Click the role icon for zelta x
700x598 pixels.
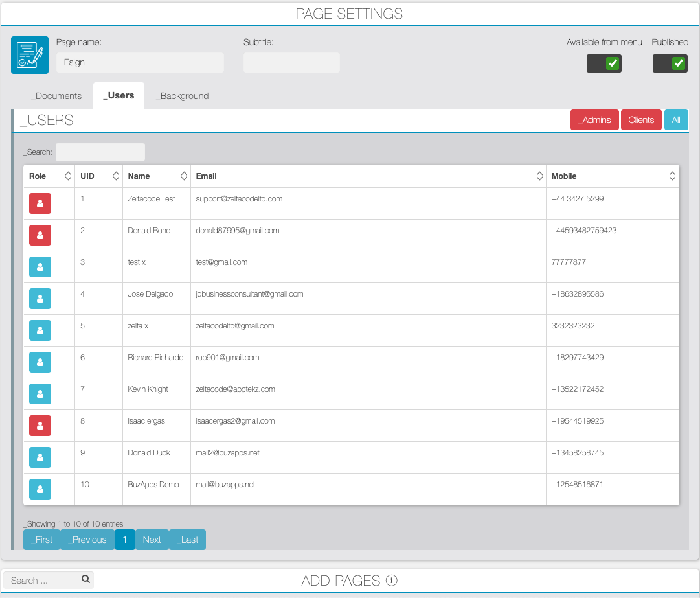(x=40, y=330)
